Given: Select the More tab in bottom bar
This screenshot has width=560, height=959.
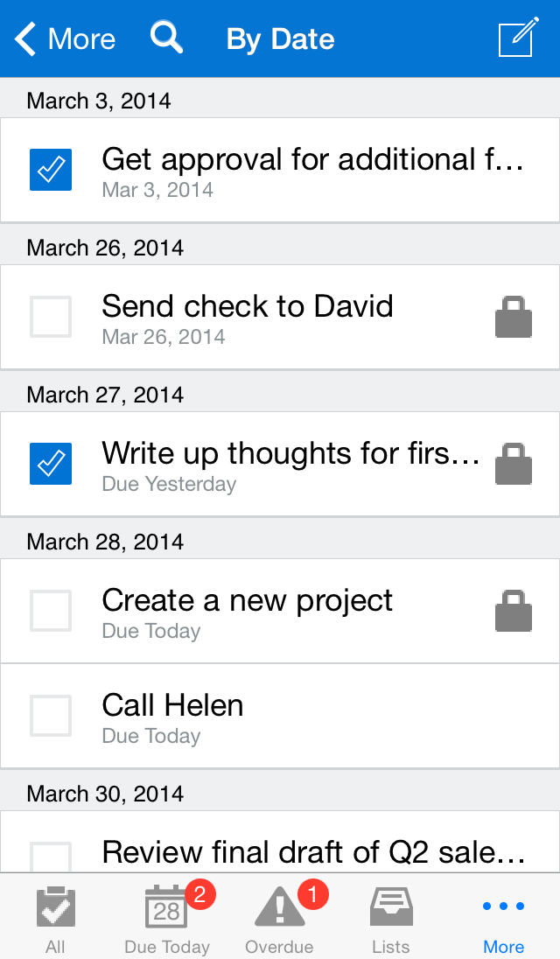Looking at the screenshot, I should pyautogui.click(x=503, y=919).
